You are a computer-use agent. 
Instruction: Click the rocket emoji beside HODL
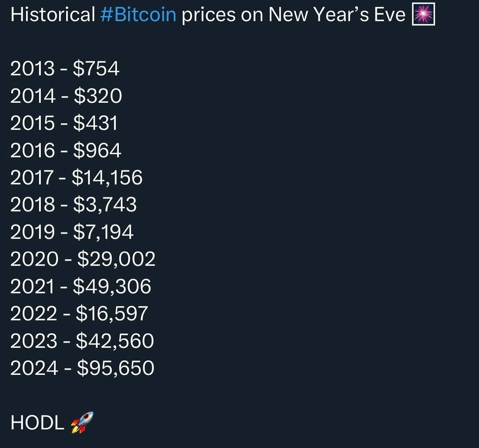(82, 422)
